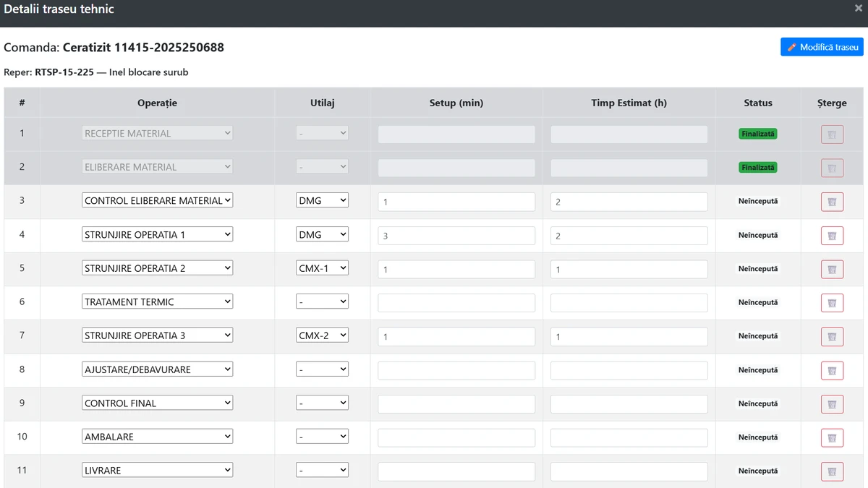Viewport: 868px width, 488px height.
Task: Open the STRUNJIRE OPERATIA 1 operation dropdown
Action: click(157, 234)
